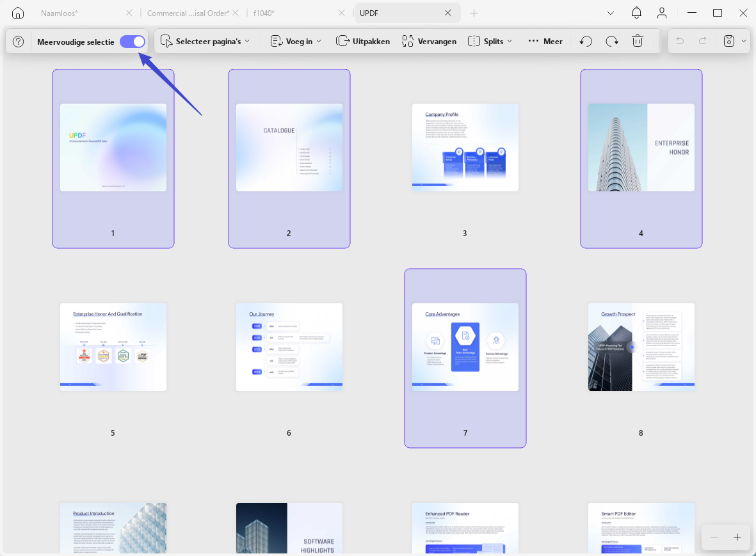The height and width of the screenshot is (556, 756).
Task: Open the user account icon
Action: tap(662, 13)
